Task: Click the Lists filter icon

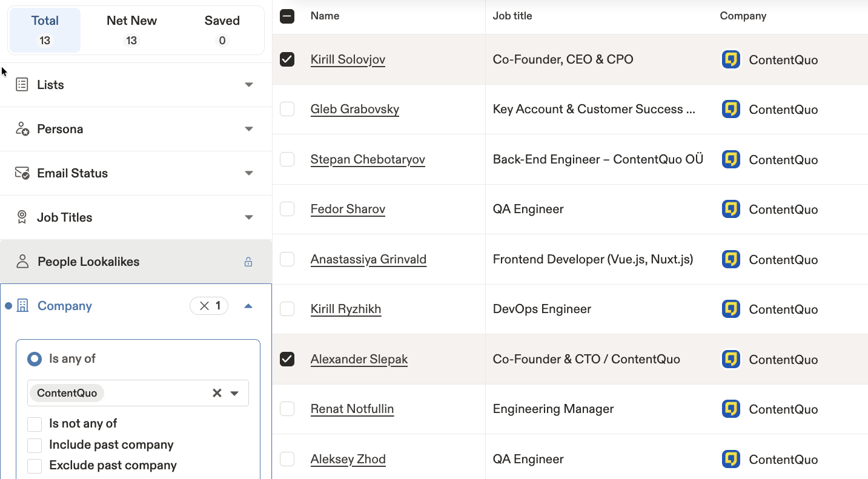Action: point(22,85)
